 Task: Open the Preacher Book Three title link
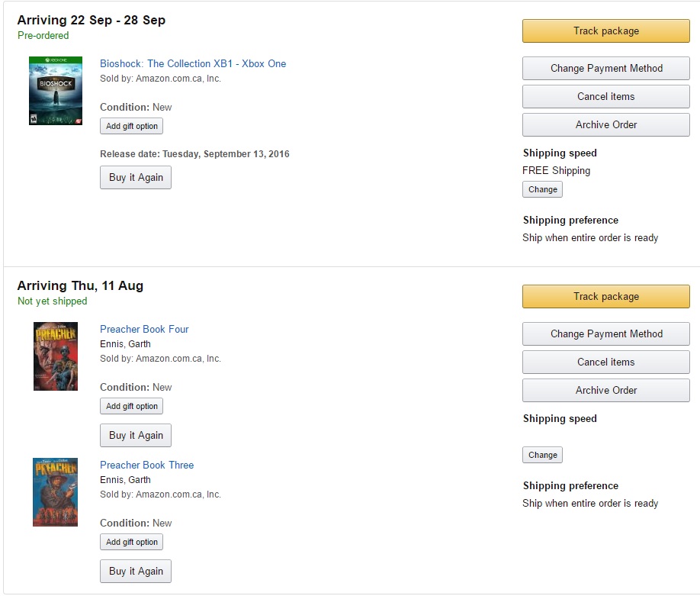tap(146, 466)
